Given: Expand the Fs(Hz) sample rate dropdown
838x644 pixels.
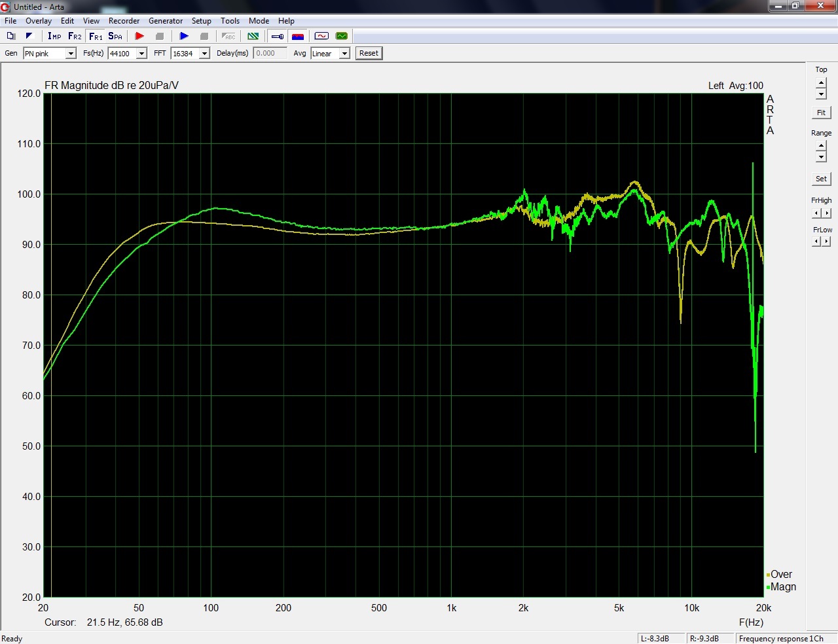Looking at the screenshot, I should click(141, 54).
